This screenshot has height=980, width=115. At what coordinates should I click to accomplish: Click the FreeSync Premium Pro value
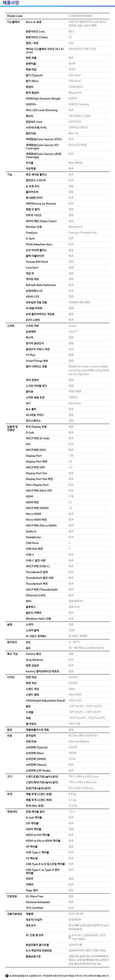tap(82, 232)
